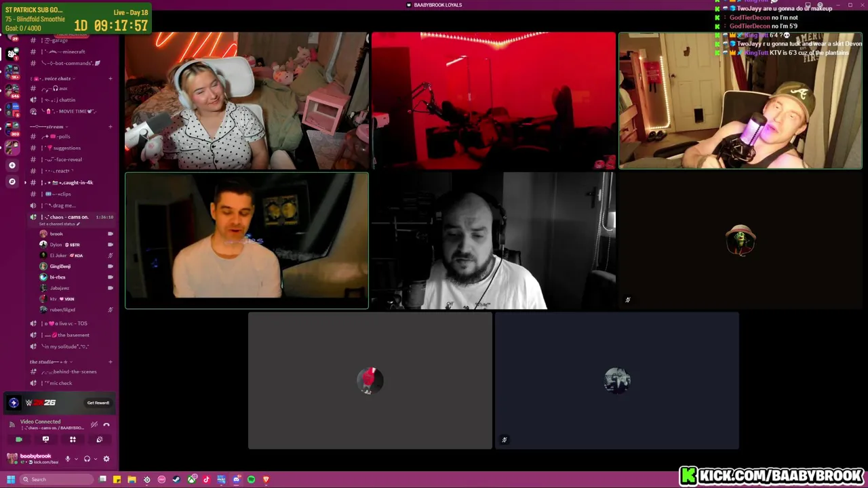Viewport: 868px width, 488px height.
Task: Join the live vc - TOS voice channel
Action: click(71, 323)
